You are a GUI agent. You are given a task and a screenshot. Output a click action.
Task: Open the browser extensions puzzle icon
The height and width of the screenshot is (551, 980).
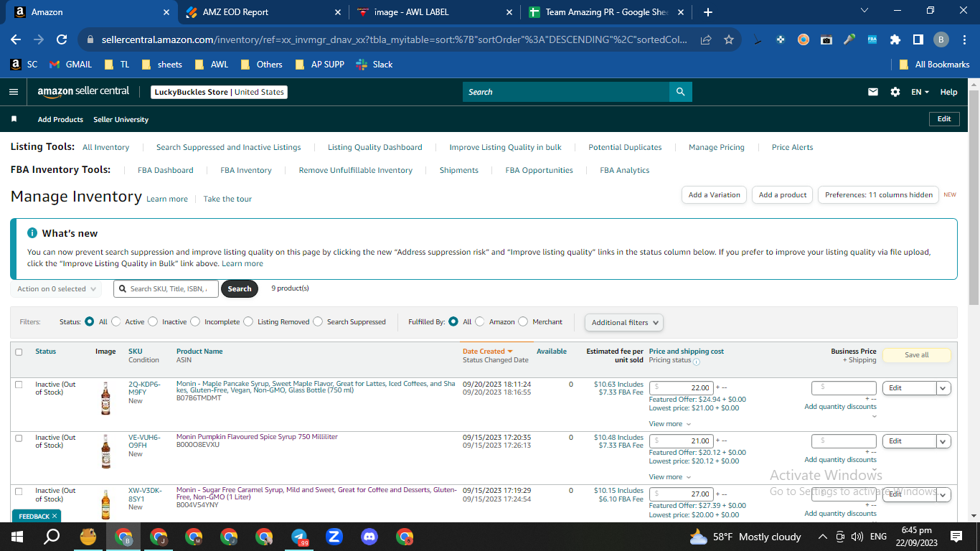[895, 39]
